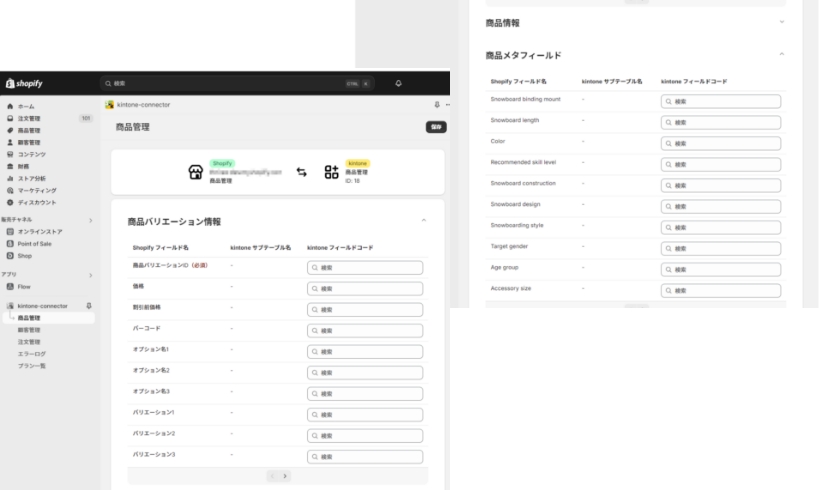820x490 pixels.
Task: Click the ホーム home icon in sidebar
Action: (10, 108)
